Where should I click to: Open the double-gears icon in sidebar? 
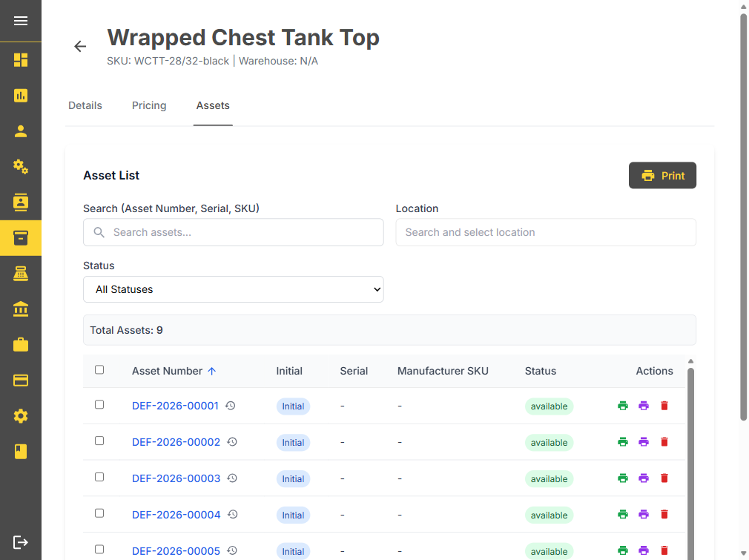21,167
